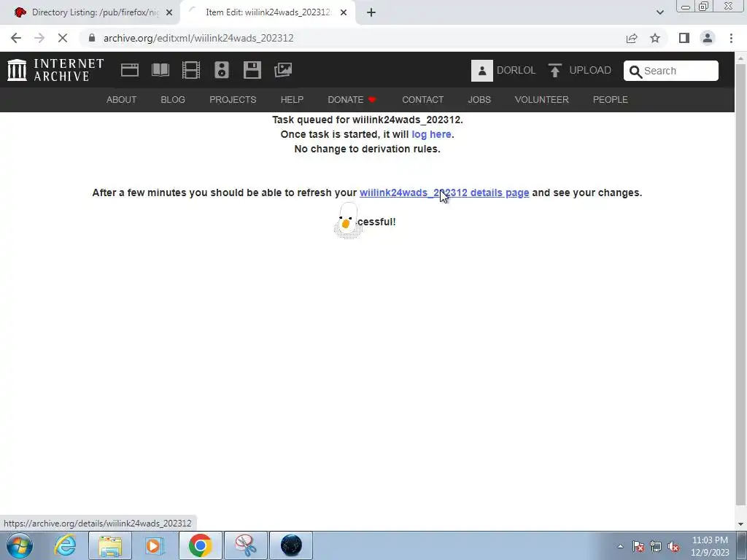Click the page vertical scrollbar
The width and height of the screenshot is (747, 560).
(x=741, y=284)
